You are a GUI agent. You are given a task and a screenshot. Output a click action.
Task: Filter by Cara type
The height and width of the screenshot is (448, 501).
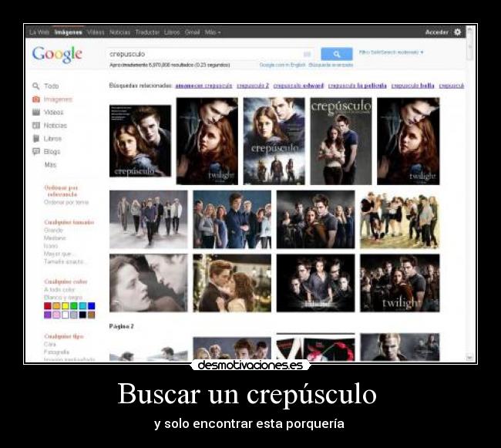point(49,344)
